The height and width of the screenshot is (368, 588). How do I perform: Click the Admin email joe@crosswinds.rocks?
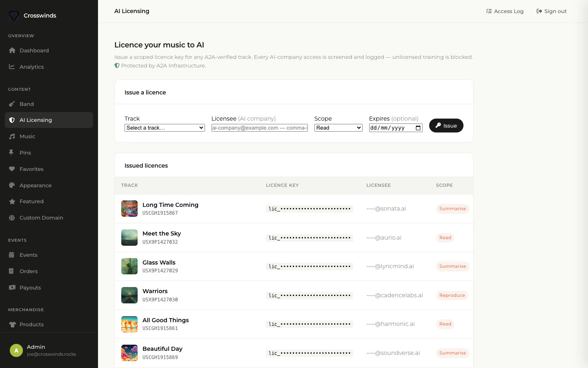[51, 354]
